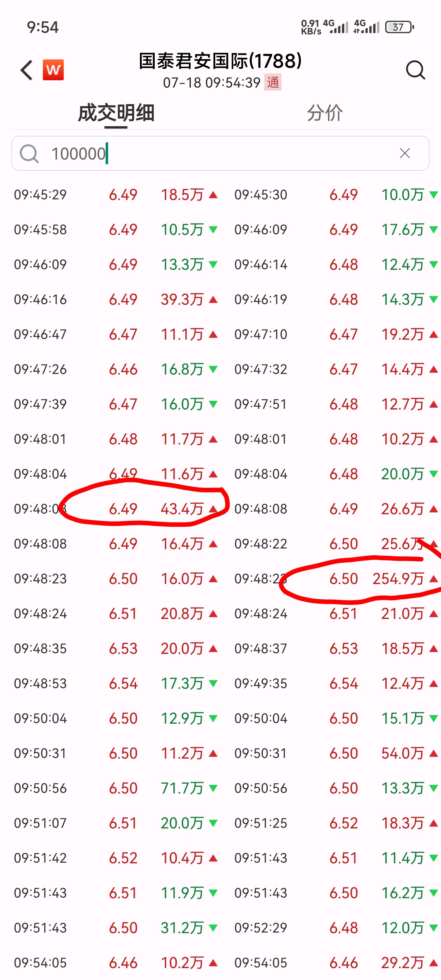This screenshot has width=441, height=980.
Task: Switch to the 分价 tab
Action: 325,113
